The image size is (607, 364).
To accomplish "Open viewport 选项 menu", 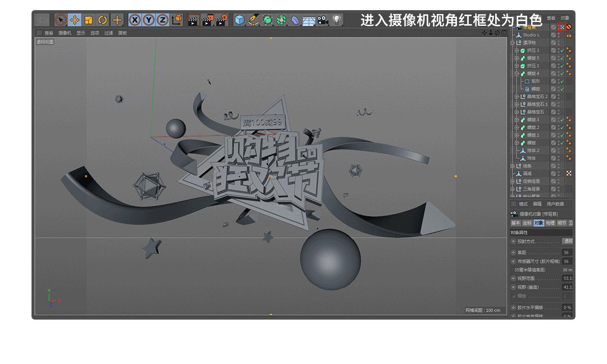I will pyautogui.click(x=94, y=33).
